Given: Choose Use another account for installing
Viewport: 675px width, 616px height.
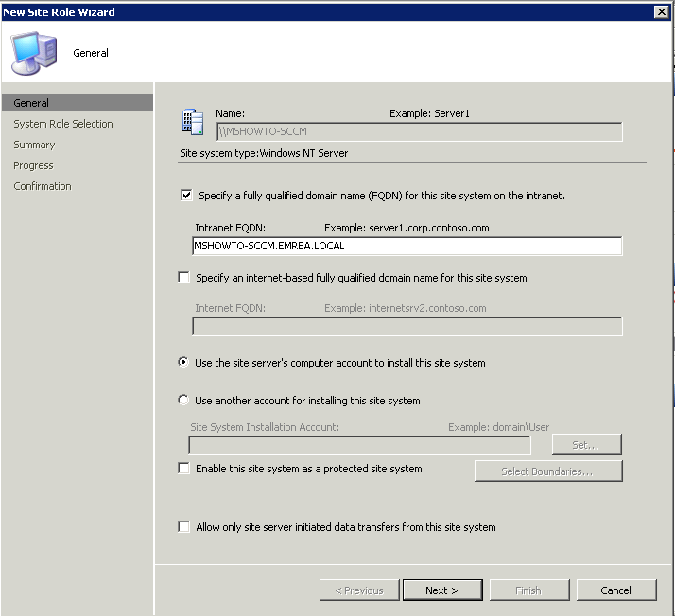Looking at the screenshot, I should (183, 400).
